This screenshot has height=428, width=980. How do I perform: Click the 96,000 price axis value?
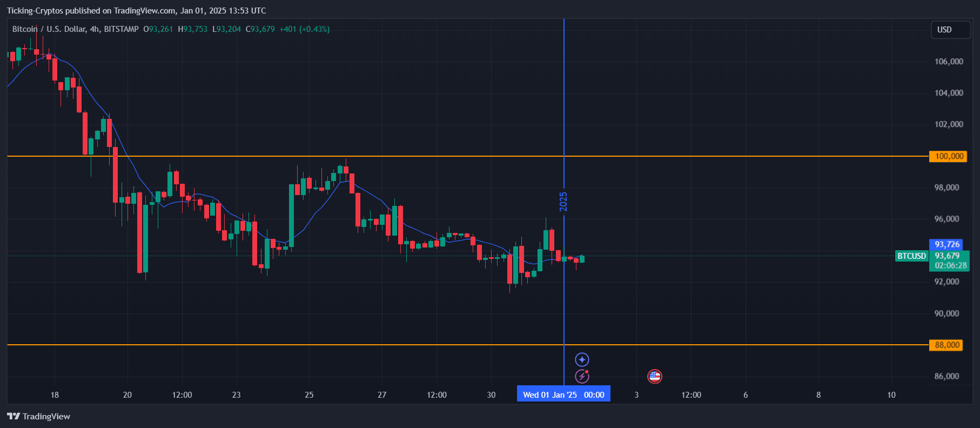[x=947, y=218]
